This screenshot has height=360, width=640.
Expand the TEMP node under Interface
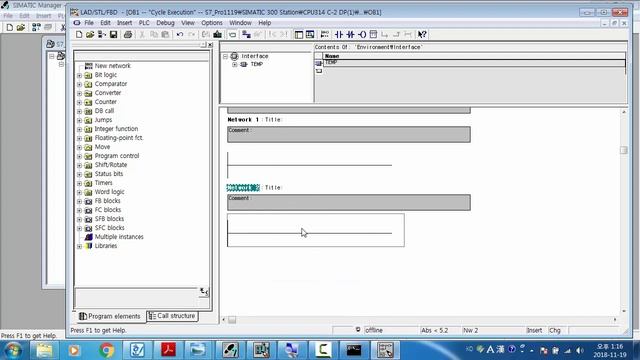(235, 64)
